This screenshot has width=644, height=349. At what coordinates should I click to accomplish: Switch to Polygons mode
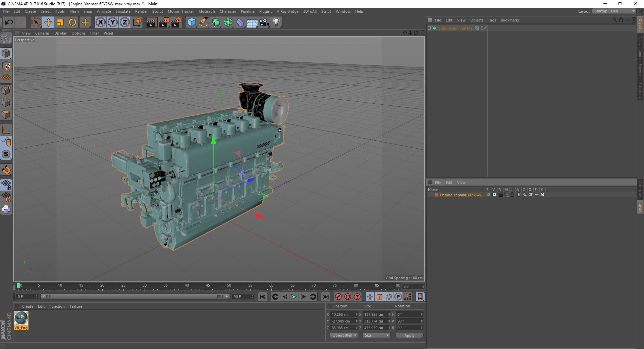click(6, 114)
